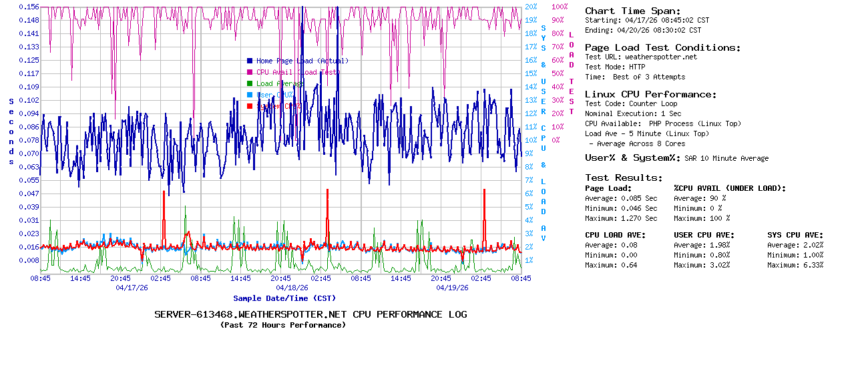Click the light blue User CPU% legend swatch
The image size is (868, 367).
point(250,95)
